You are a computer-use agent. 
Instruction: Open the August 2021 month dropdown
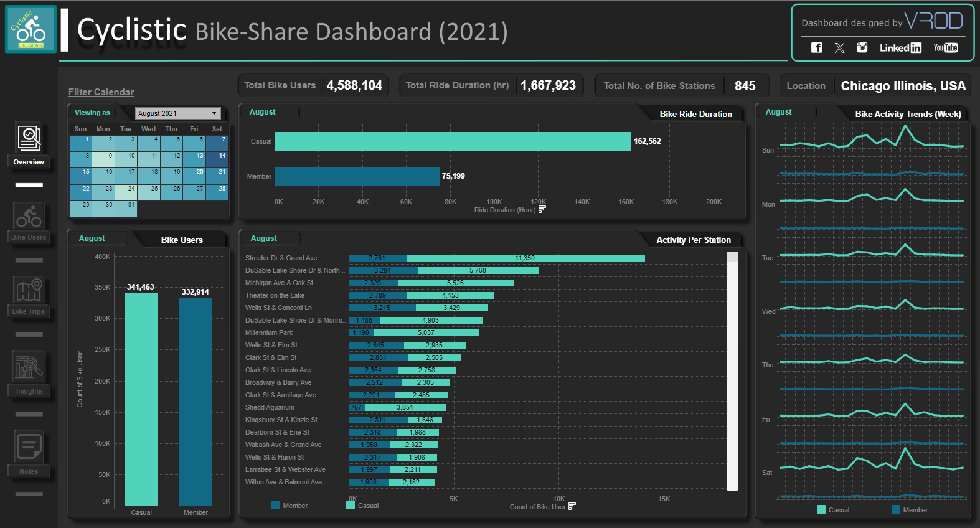point(178,113)
